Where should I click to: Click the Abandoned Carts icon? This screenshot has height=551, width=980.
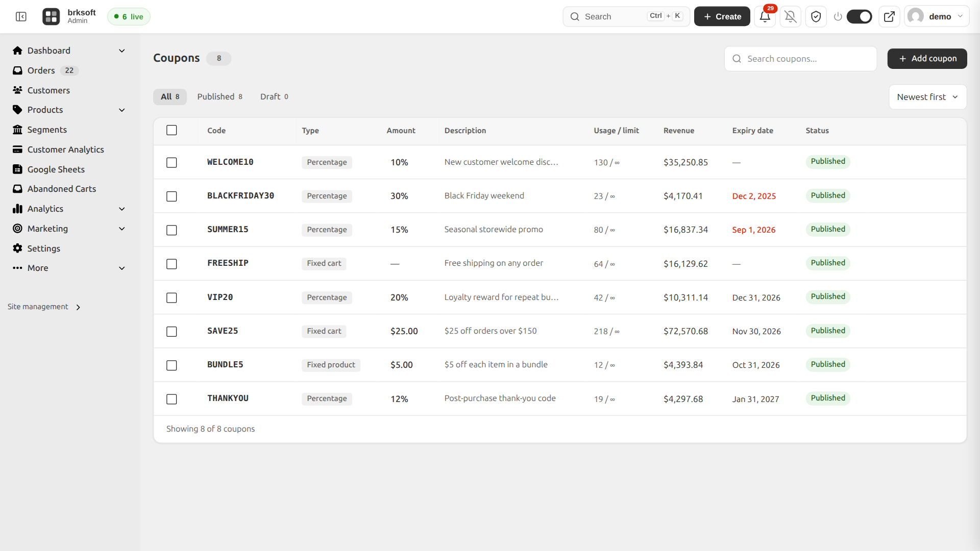17,189
